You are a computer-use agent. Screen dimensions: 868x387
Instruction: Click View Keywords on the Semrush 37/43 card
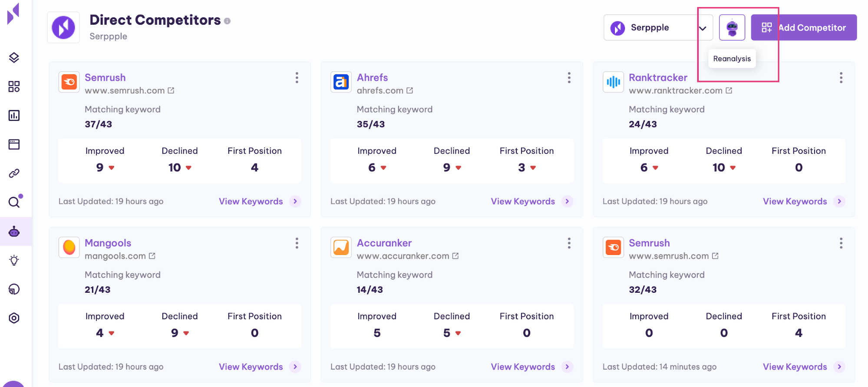pyautogui.click(x=251, y=201)
